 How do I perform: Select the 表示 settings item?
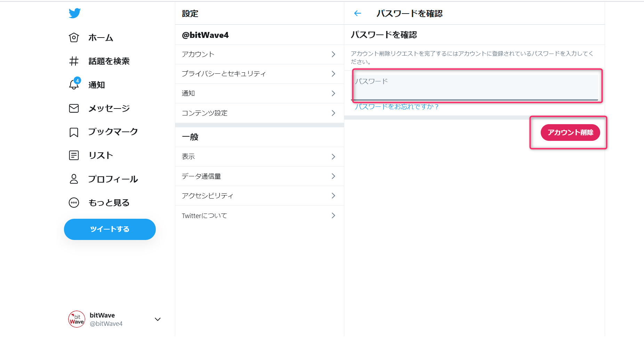(259, 157)
